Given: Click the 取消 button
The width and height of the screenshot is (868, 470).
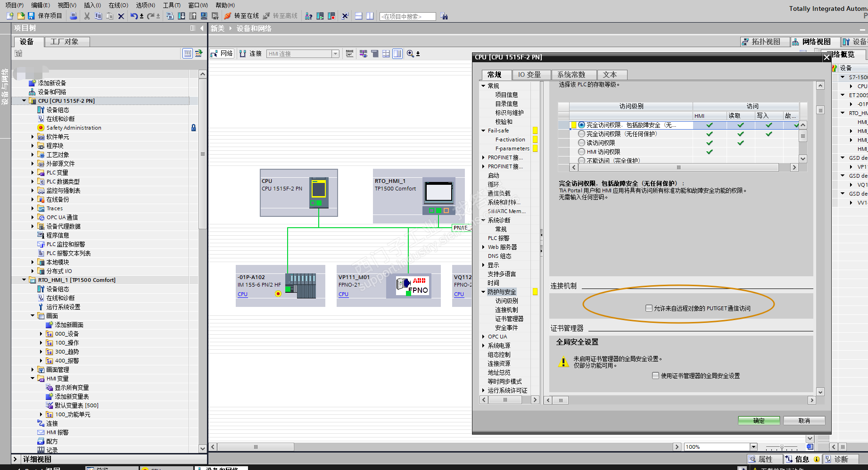Looking at the screenshot, I should pyautogui.click(x=804, y=421).
